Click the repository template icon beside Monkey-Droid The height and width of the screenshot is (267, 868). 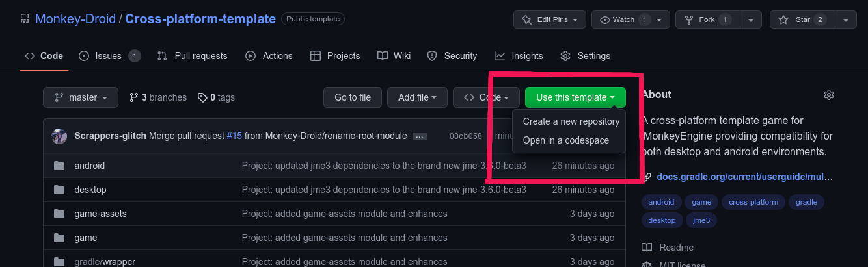[x=25, y=19]
